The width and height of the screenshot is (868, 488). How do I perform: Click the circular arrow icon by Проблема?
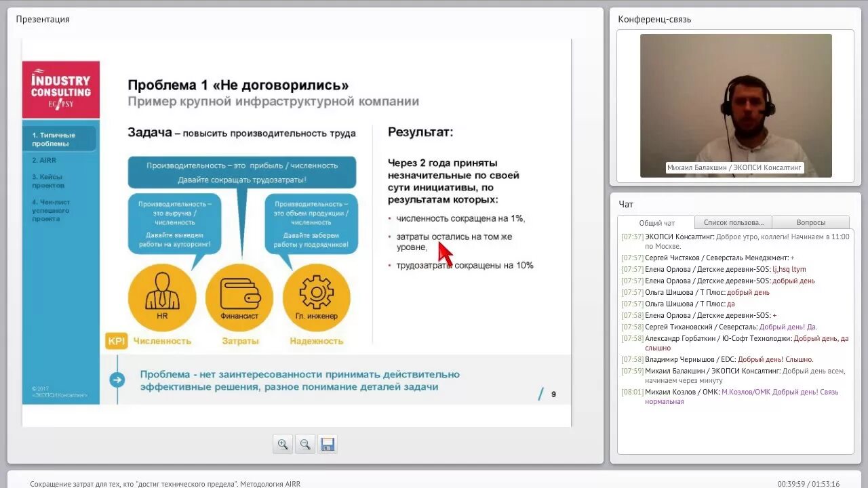[x=117, y=380]
